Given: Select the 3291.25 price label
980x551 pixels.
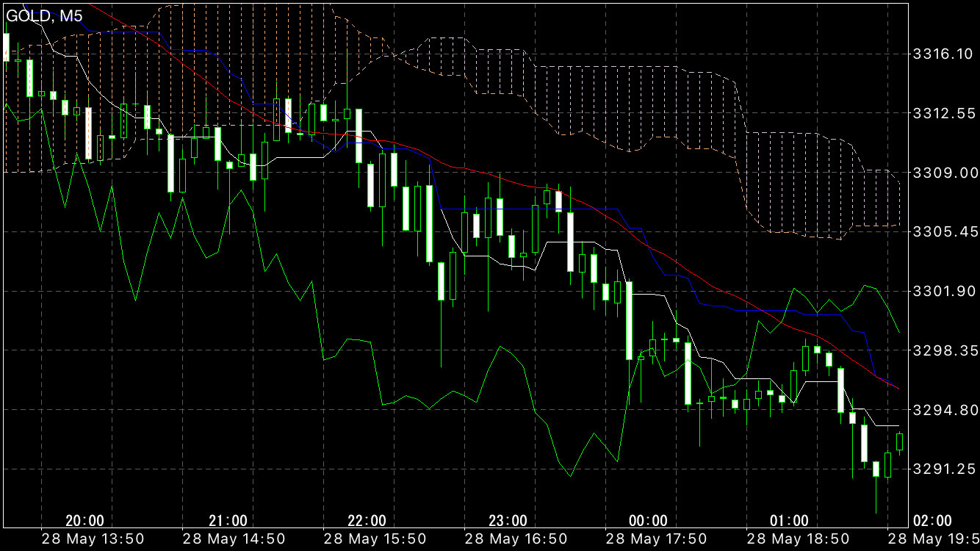Looking at the screenshot, I should coord(943,469).
